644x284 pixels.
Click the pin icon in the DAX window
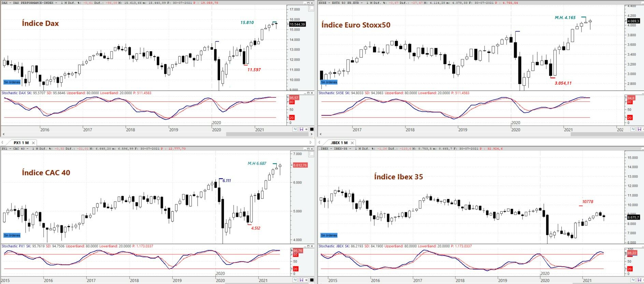[x=306, y=129]
